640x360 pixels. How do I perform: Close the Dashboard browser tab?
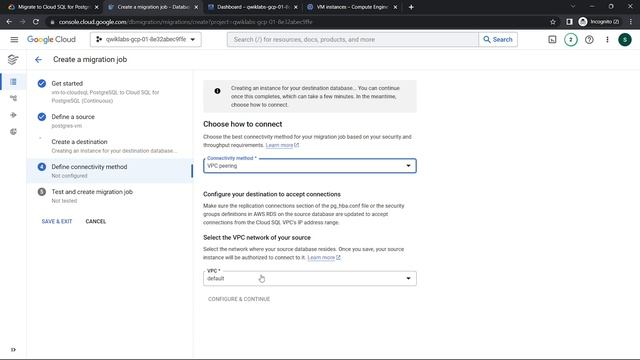296,7
